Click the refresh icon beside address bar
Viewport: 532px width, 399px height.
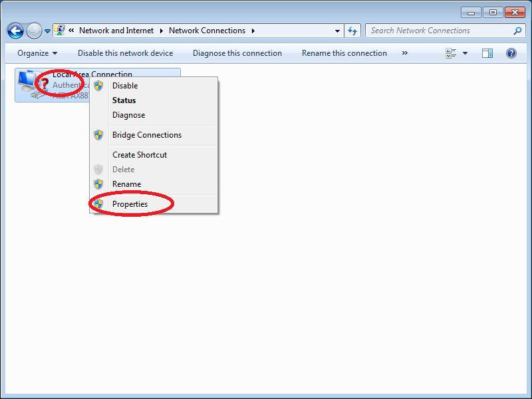click(x=352, y=31)
